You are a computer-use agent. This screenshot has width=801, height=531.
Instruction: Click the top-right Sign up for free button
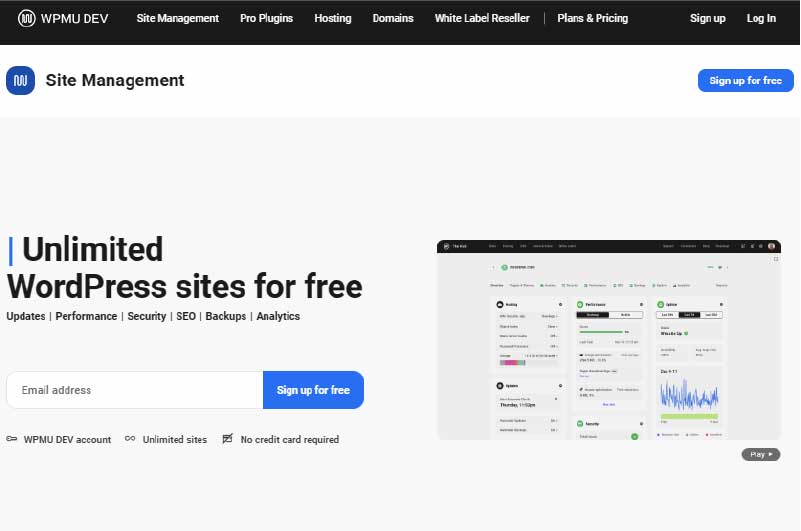tap(746, 81)
